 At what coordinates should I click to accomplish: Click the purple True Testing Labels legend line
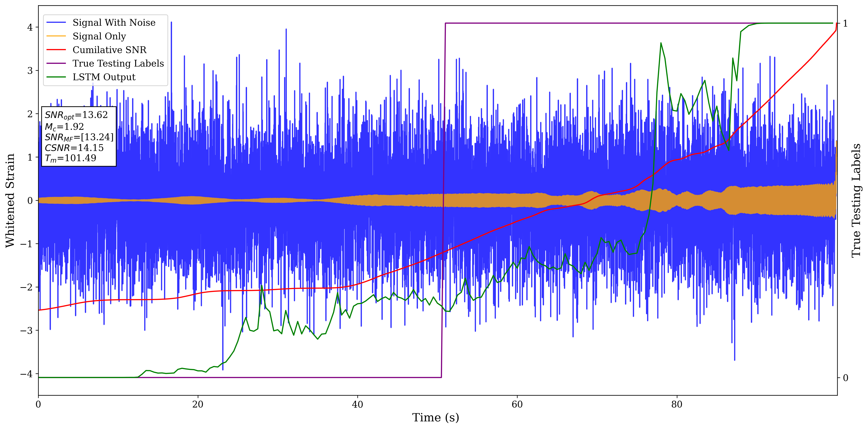coord(56,63)
